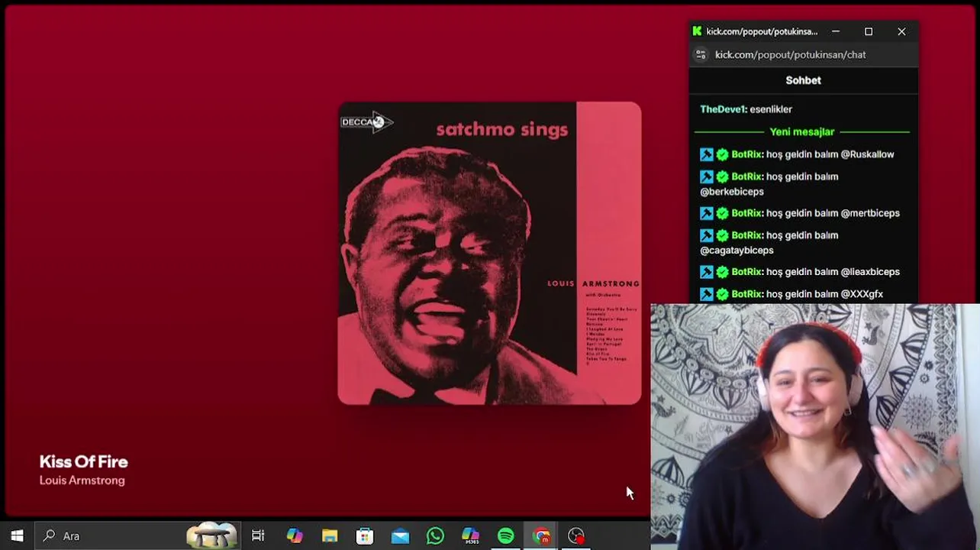
Task: Click the @mertbiceps mention in chat
Action: point(870,213)
